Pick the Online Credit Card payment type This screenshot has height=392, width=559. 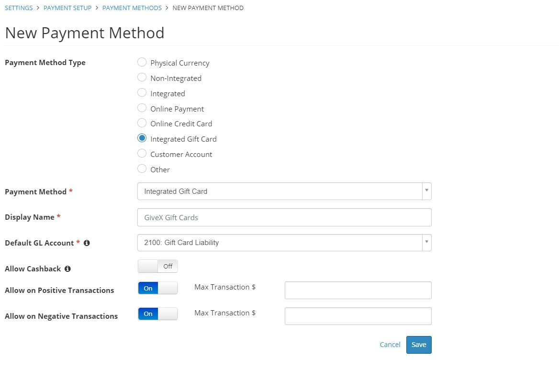pos(142,123)
